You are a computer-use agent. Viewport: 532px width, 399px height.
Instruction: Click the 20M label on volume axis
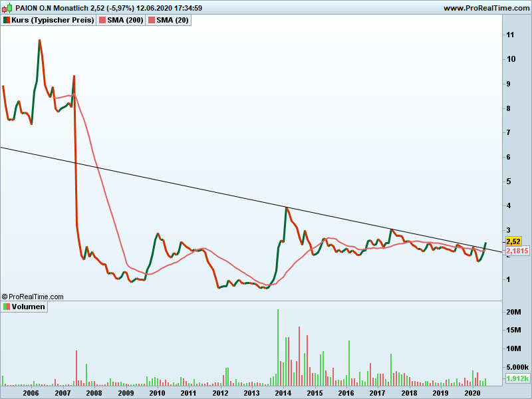point(513,313)
